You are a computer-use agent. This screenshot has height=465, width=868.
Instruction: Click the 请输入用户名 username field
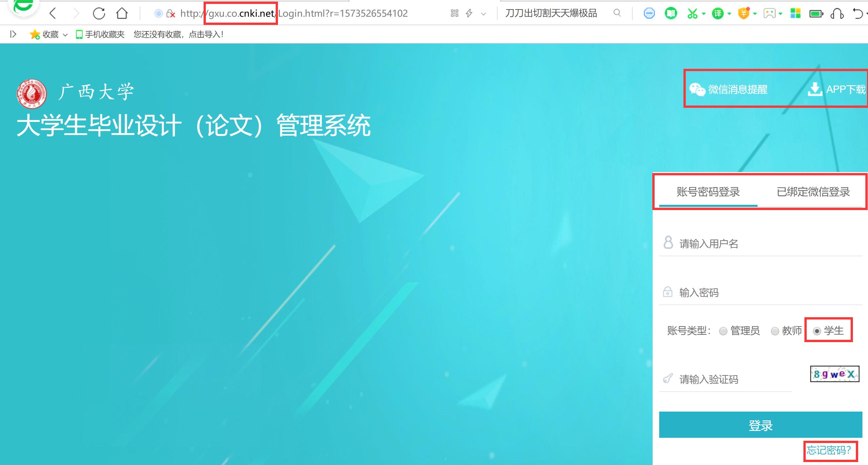(x=760, y=243)
